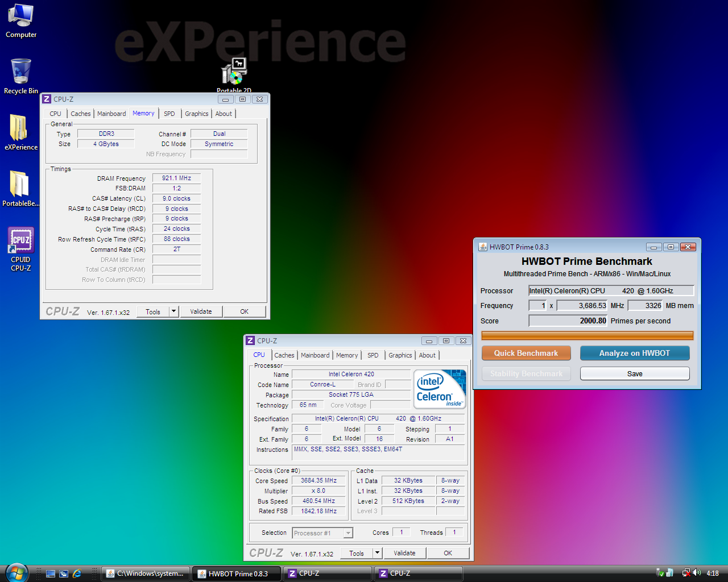Click the Safely Remove Hardware tray icon

[x=660, y=573]
